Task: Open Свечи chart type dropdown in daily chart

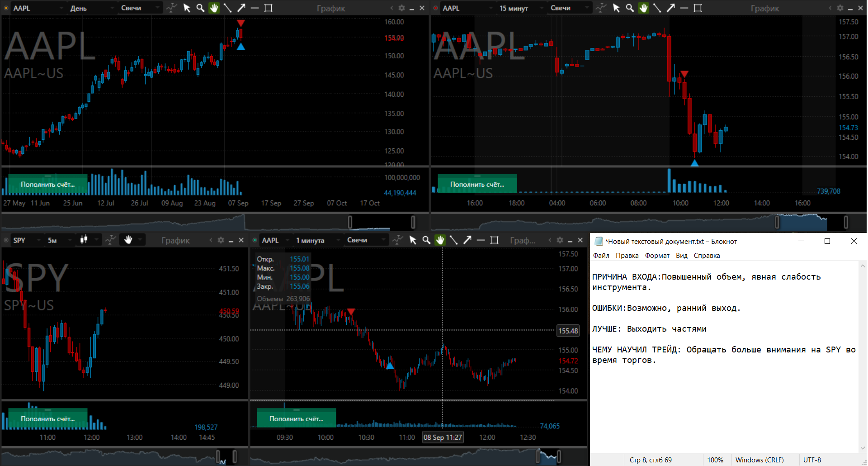Action: pyautogui.click(x=140, y=8)
